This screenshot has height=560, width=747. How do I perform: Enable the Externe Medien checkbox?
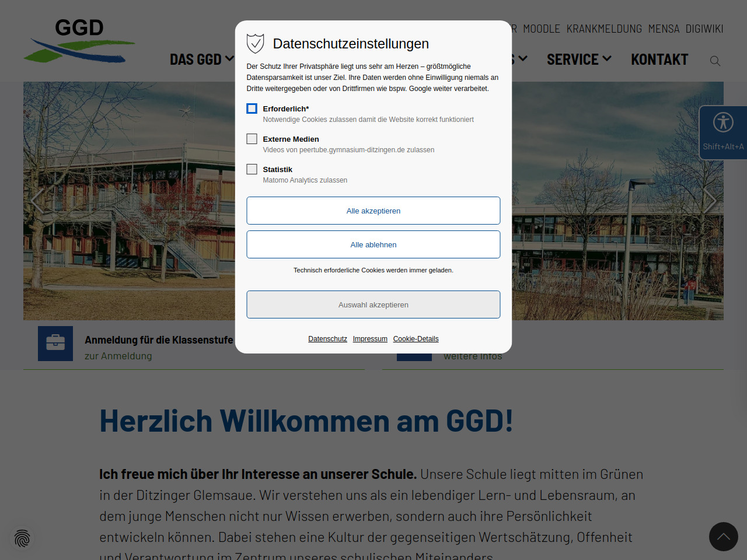252,139
